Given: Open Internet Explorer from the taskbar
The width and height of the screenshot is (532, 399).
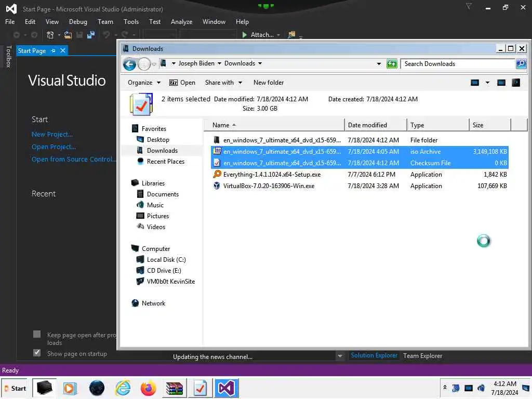Looking at the screenshot, I should [123, 388].
